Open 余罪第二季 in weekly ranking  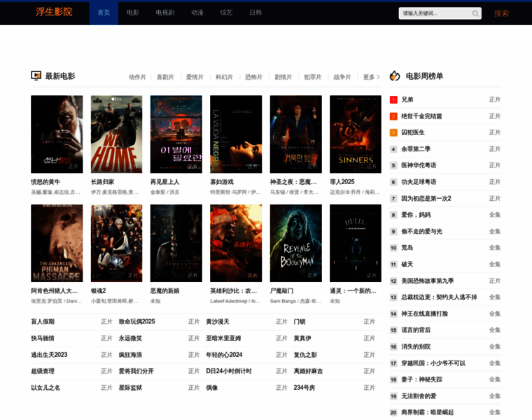(x=416, y=149)
